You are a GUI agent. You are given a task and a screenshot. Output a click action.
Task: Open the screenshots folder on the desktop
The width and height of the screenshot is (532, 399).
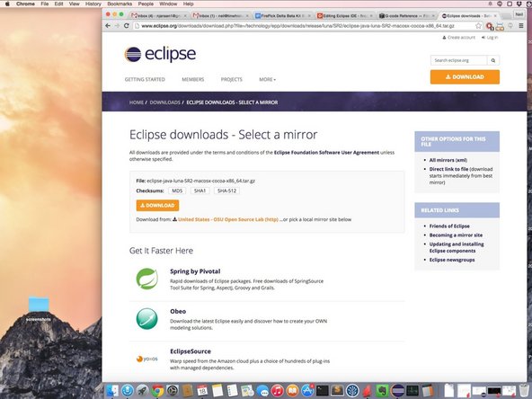(x=39, y=308)
